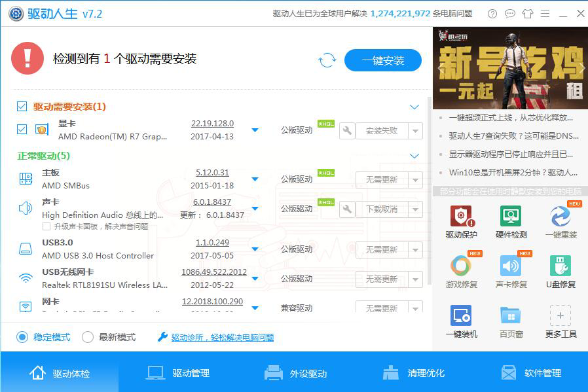Click the 安装失败 button for 显卡
Image resolution: width=588 pixels, height=392 pixels.
[382, 131]
